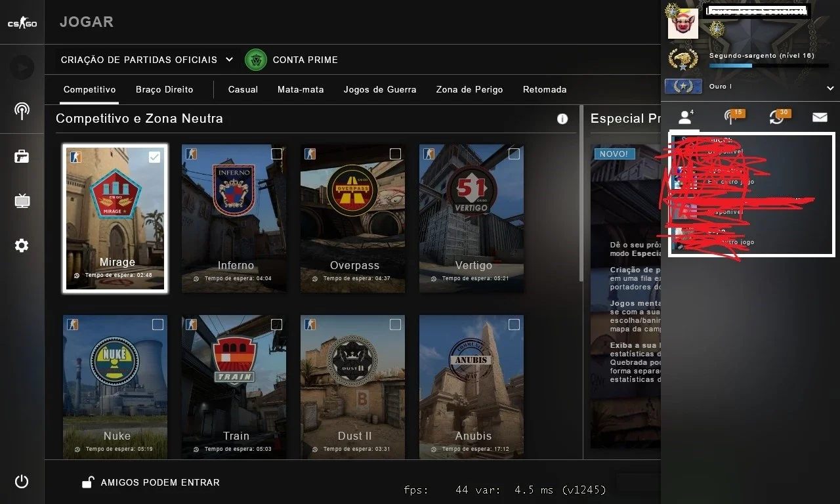The width and height of the screenshot is (840, 504).
Task: Open the settings gear icon
Action: [22, 245]
